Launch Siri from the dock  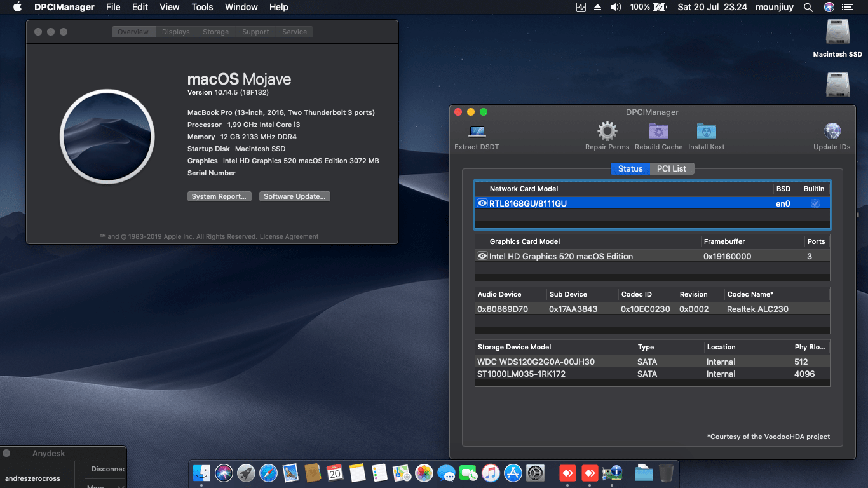[x=224, y=473]
